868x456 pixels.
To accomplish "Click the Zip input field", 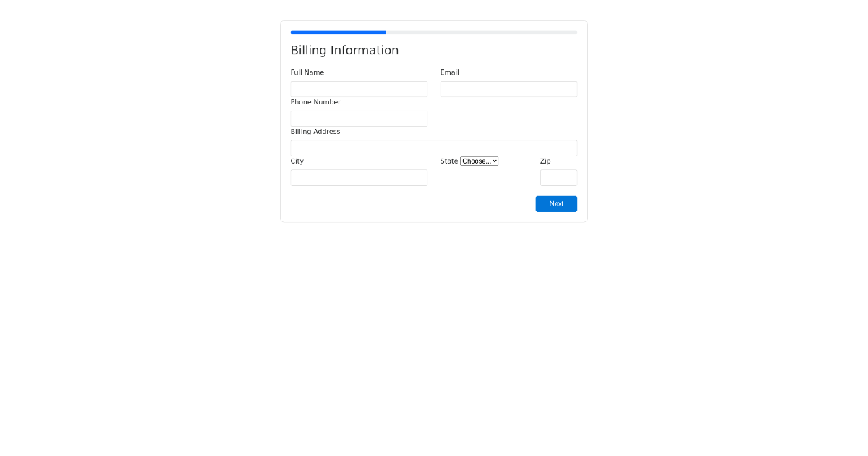I will pos(558,177).
